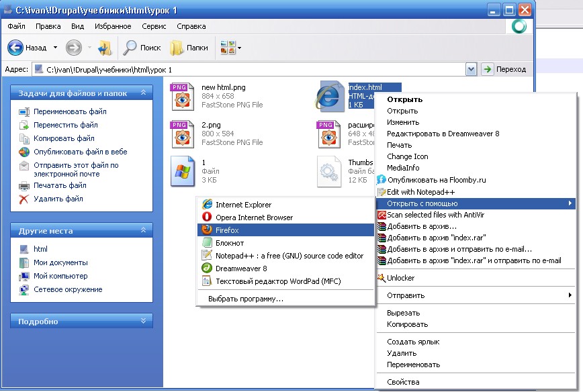This screenshot has width=583, height=392.
Task: Click the Up folder toolbar icon
Action: pos(105,48)
